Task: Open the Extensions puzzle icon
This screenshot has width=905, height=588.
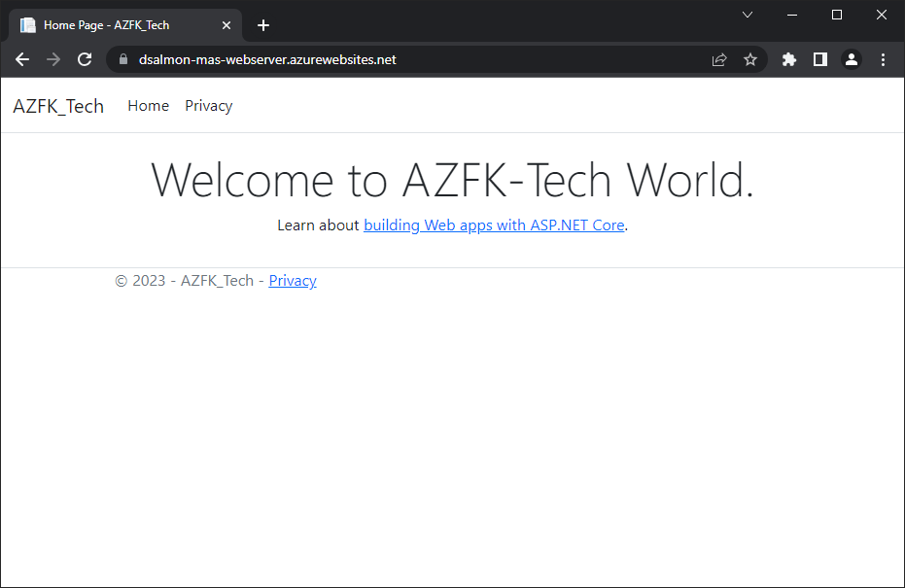Action: pyautogui.click(x=789, y=59)
